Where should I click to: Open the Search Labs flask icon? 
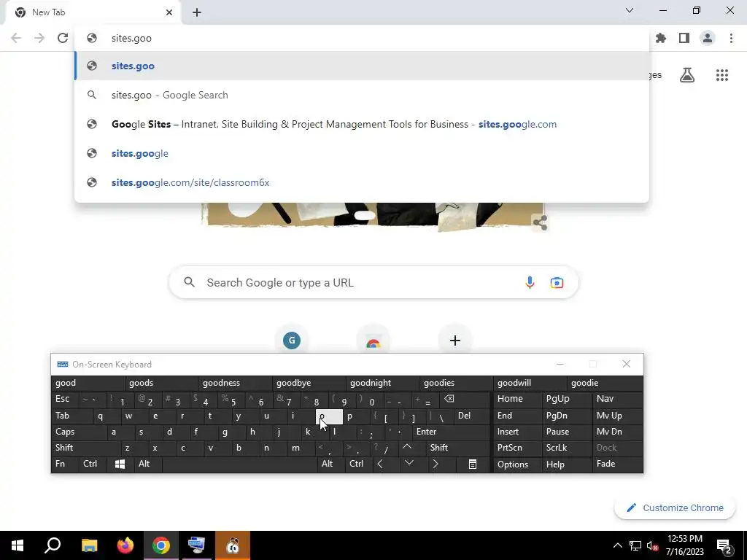click(x=687, y=75)
